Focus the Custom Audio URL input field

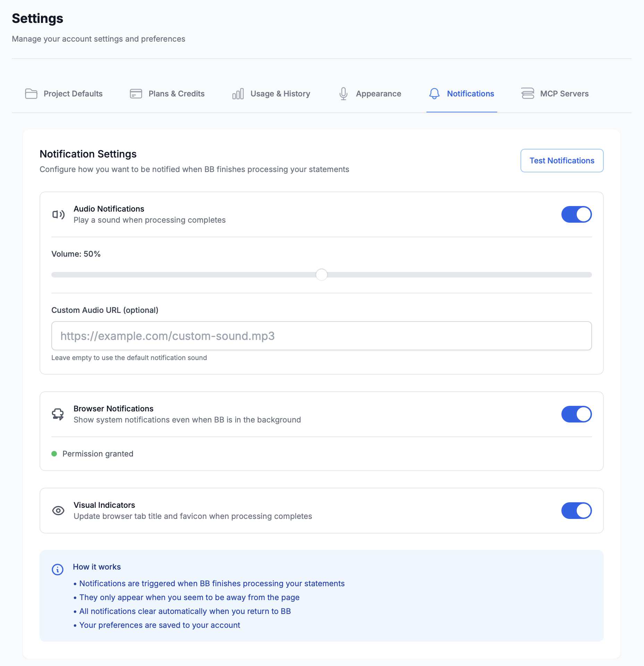[x=321, y=336]
